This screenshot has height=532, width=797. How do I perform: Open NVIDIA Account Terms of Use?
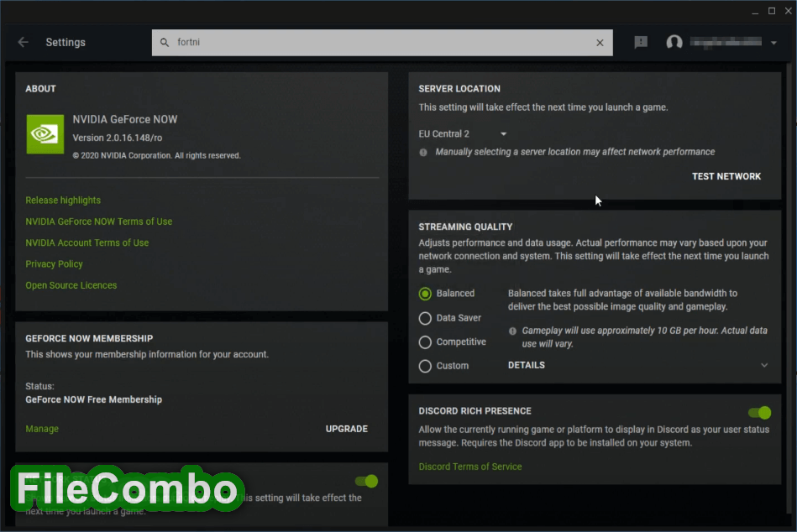pyautogui.click(x=87, y=243)
